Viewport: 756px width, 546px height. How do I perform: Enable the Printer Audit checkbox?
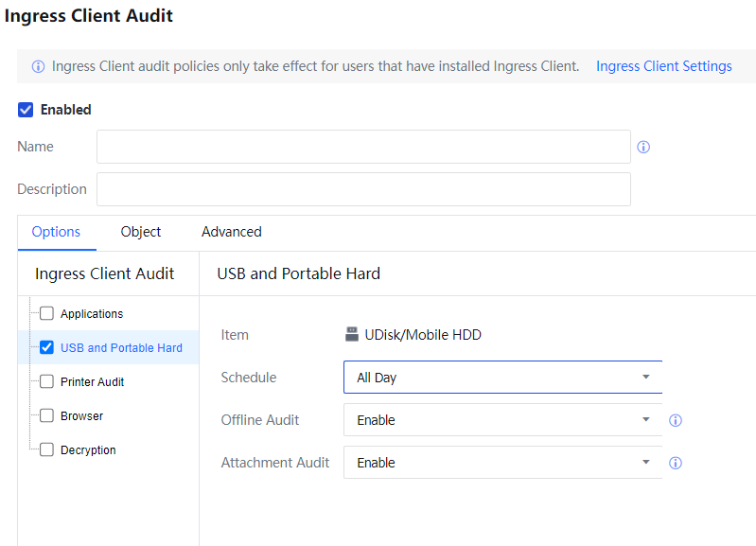click(x=46, y=381)
